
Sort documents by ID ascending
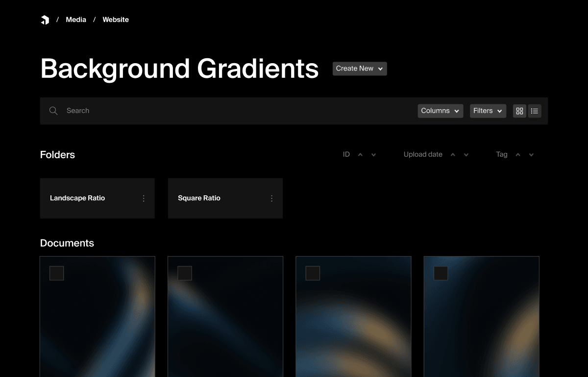[x=360, y=154]
